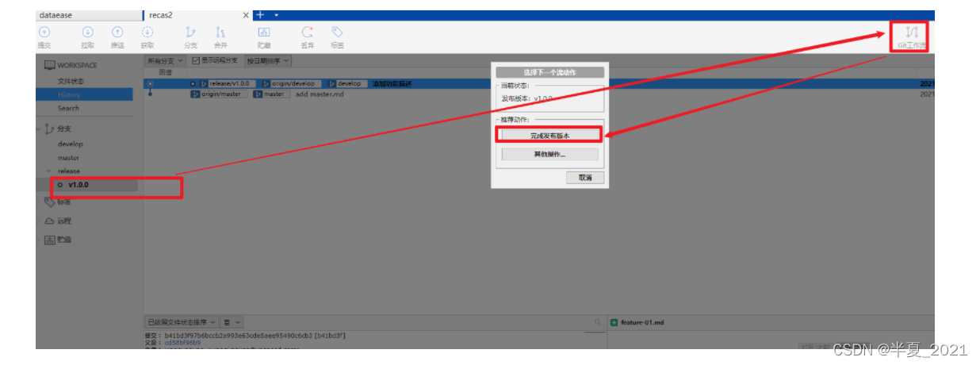Image resolution: width=980 pixels, height=365 pixels.
Task: Click the origin/develop branch label
Action: [x=293, y=83]
